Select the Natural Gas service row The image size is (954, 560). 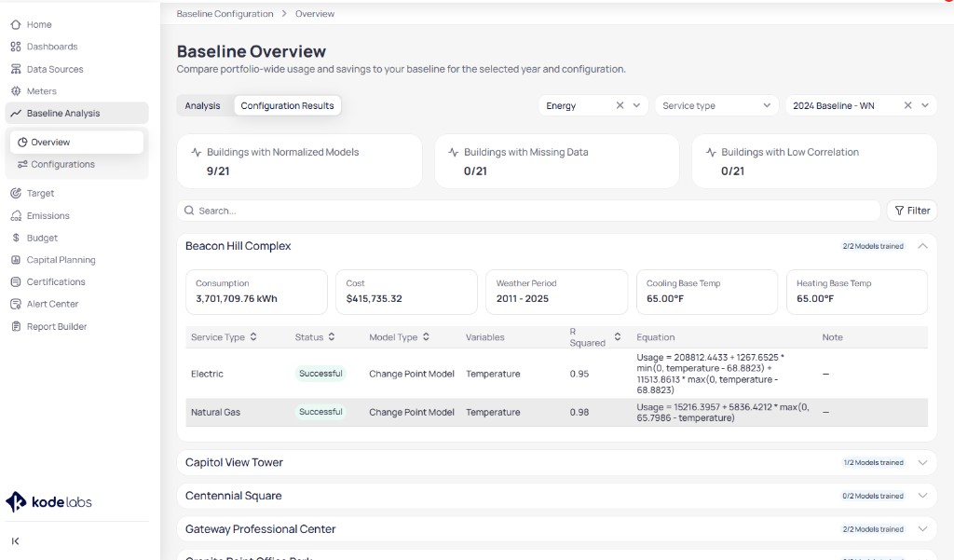tap(557, 413)
